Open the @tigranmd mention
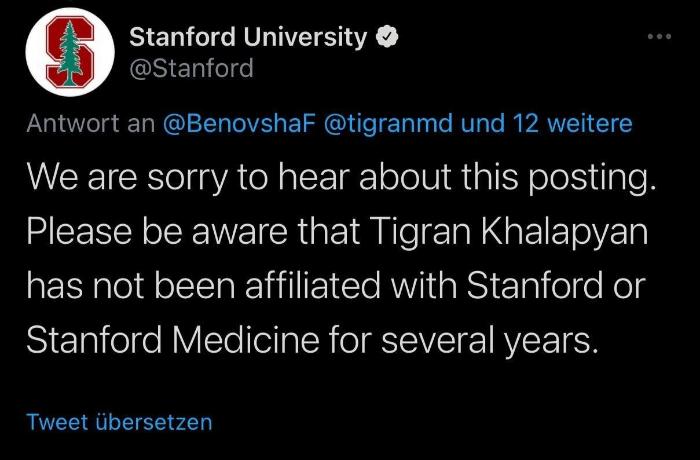 (x=388, y=123)
